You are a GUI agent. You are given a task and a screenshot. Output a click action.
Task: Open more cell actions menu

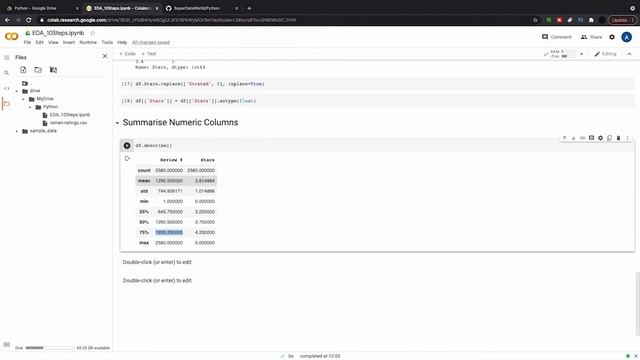point(627,138)
